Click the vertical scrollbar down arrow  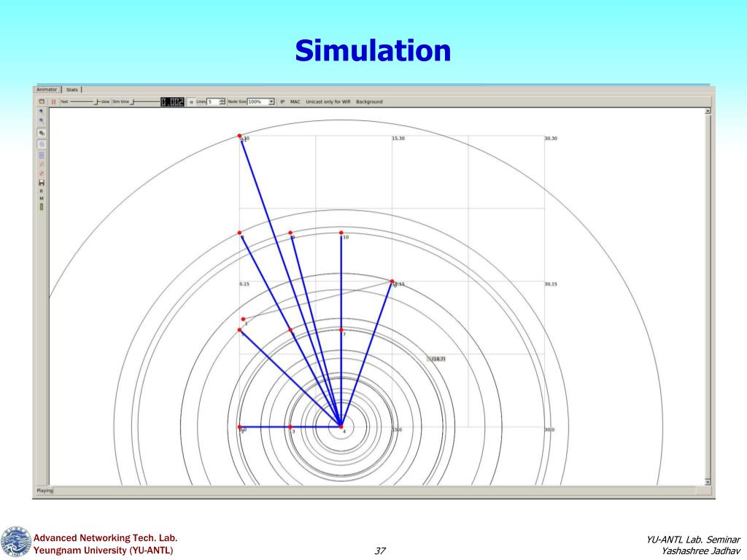click(708, 482)
